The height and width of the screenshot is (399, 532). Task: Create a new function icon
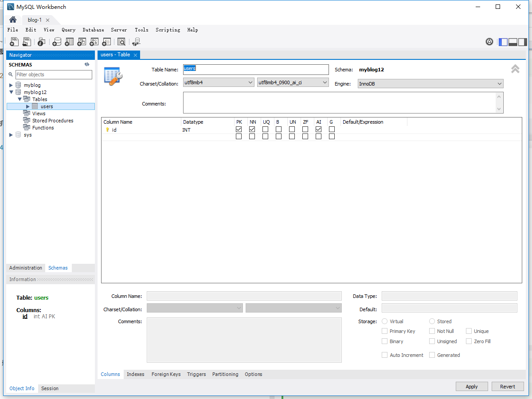(x=106, y=42)
